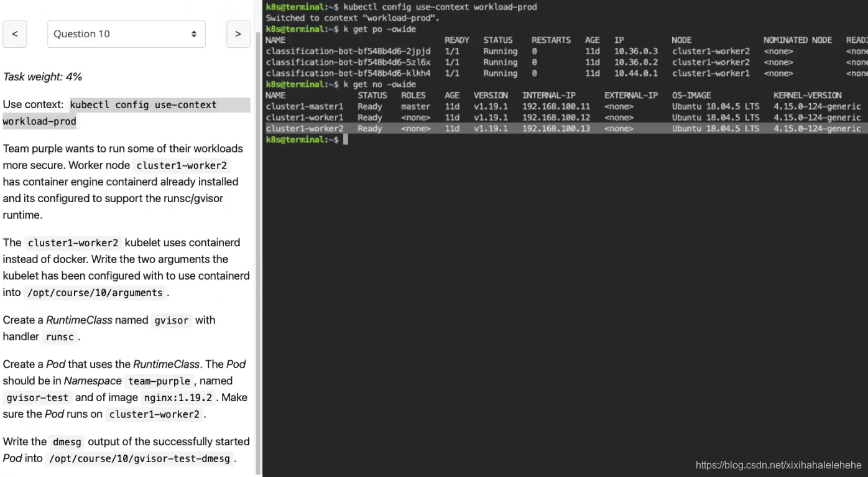Click the RESTARTS column header

(551, 40)
